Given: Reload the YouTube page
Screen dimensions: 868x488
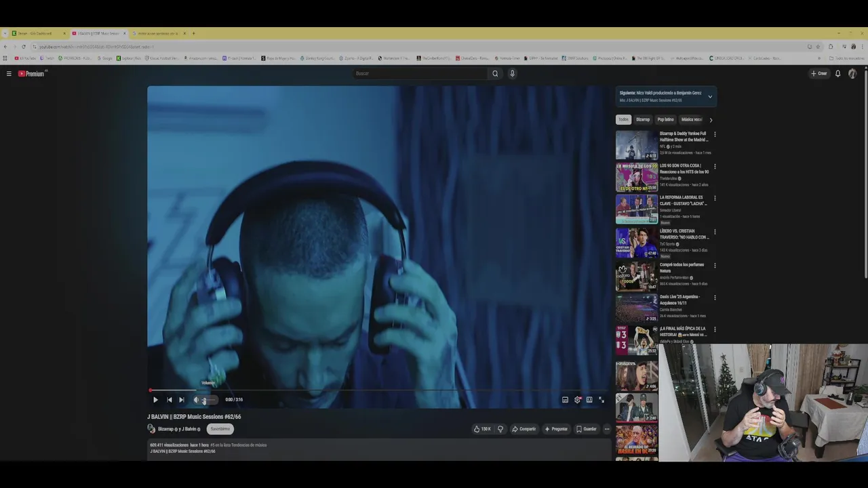Looking at the screenshot, I should tap(24, 47).
